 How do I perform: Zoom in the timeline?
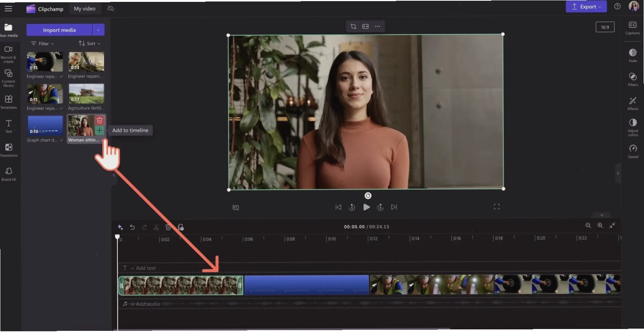coord(600,226)
